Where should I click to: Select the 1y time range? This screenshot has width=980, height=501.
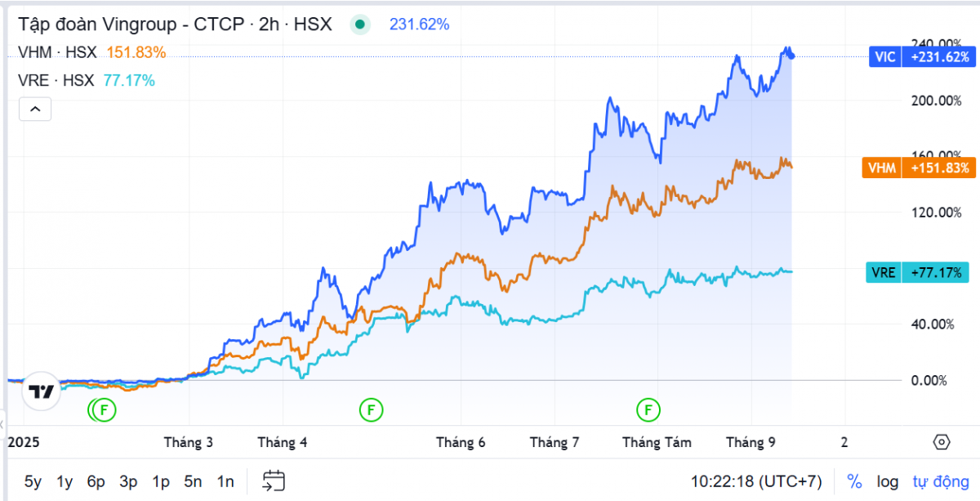point(65,481)
